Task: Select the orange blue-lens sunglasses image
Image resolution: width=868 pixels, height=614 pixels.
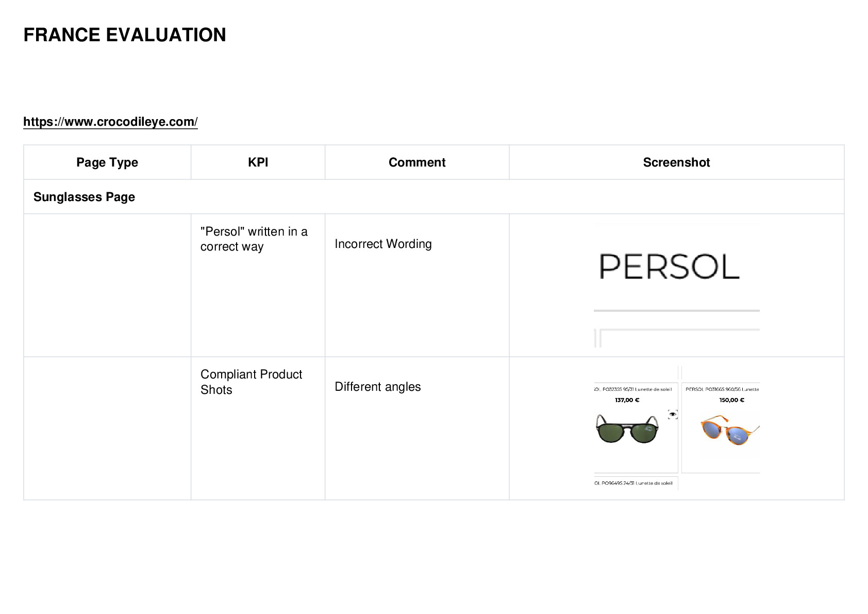Action: click(x=729, y=430)
